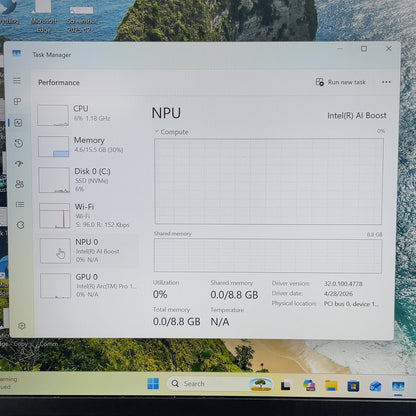Click the Run new task button
Viewport: 416px width, 416px height.
(x=340, y=82)
